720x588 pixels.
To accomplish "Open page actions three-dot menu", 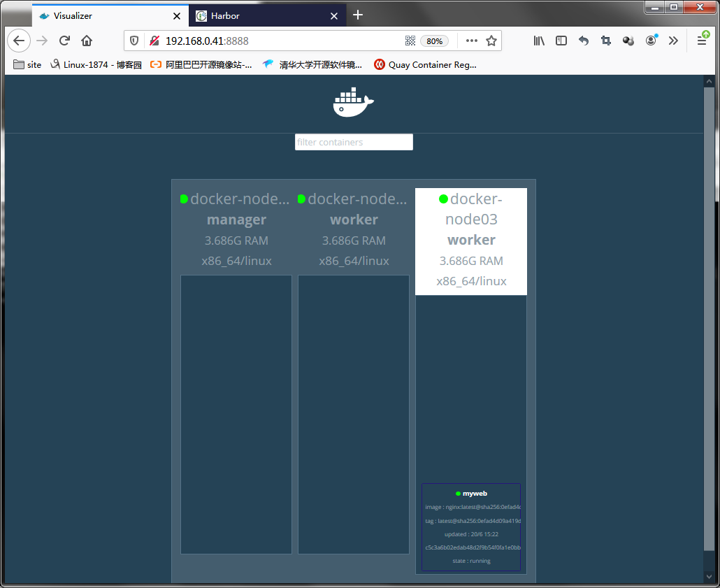I will tap(472, 41).
